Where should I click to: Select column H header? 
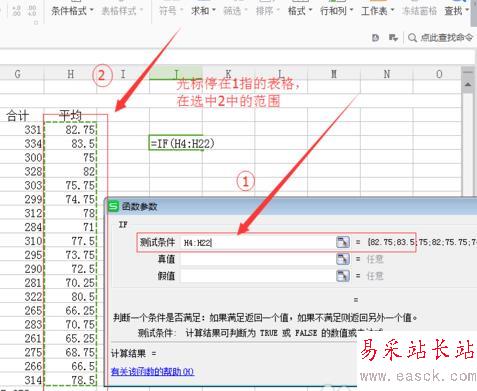pos(70,74)
